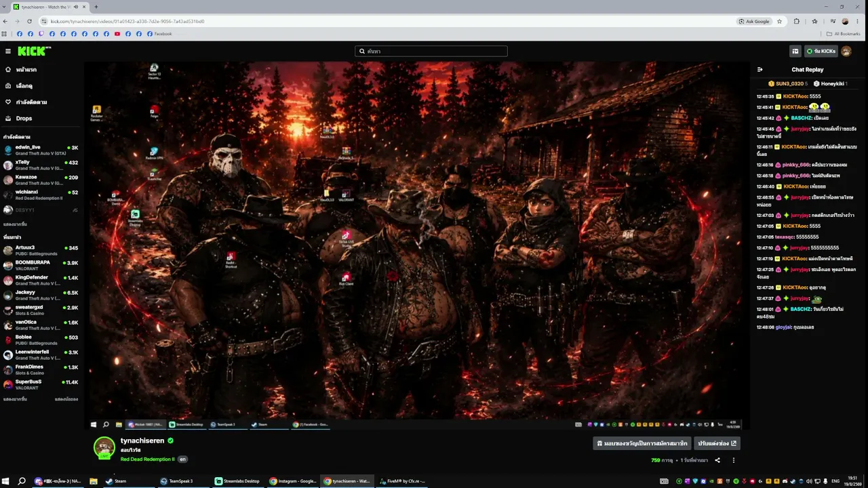Screen dimensions: 868x488
Task: Open video options three-dot menu
Action: click(734, 460)
